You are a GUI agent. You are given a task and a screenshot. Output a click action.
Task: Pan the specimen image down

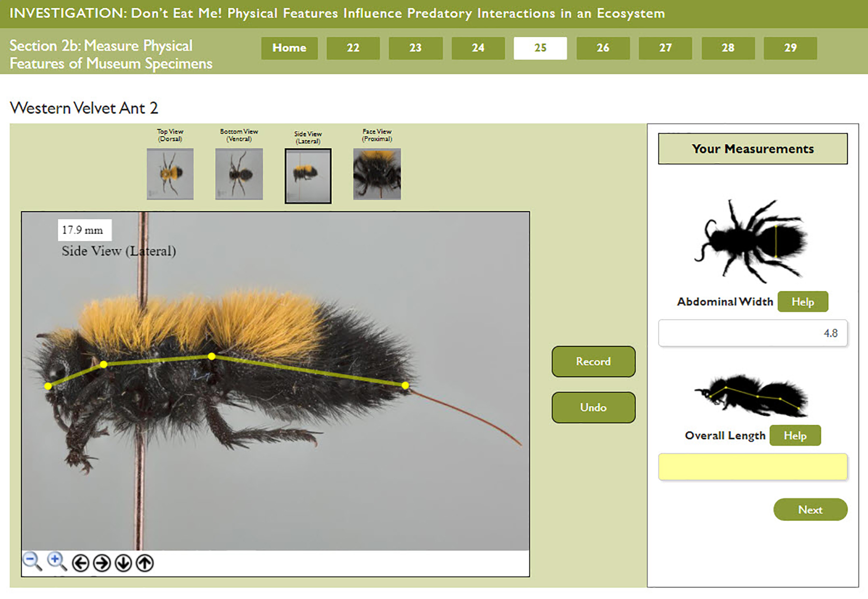pyautogui.click(x=123, y=563)
